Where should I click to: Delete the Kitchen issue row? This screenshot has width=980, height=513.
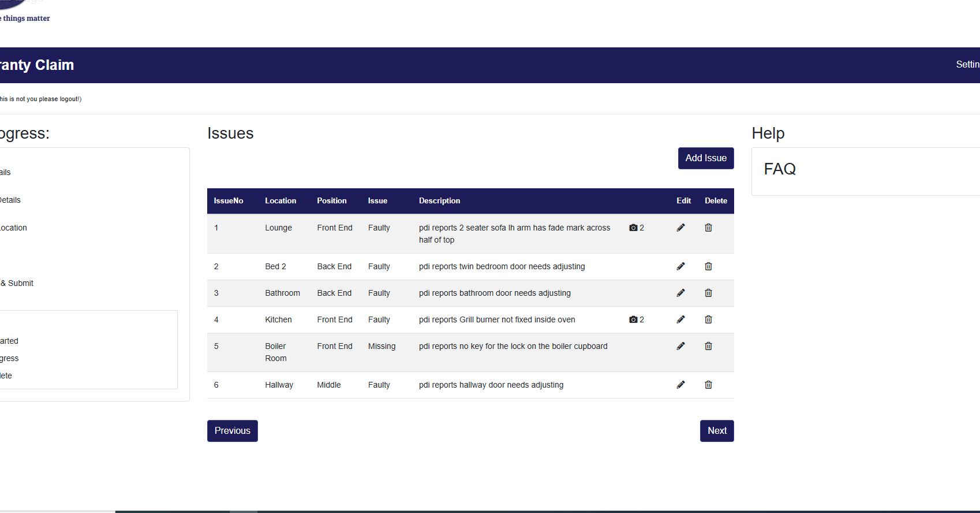[x=708, y=319]
